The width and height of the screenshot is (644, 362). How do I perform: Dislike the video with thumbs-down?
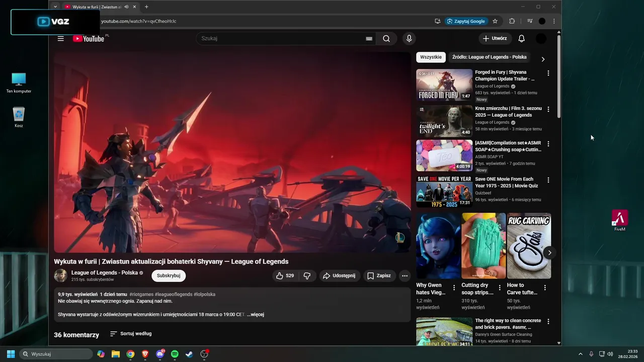307,276
